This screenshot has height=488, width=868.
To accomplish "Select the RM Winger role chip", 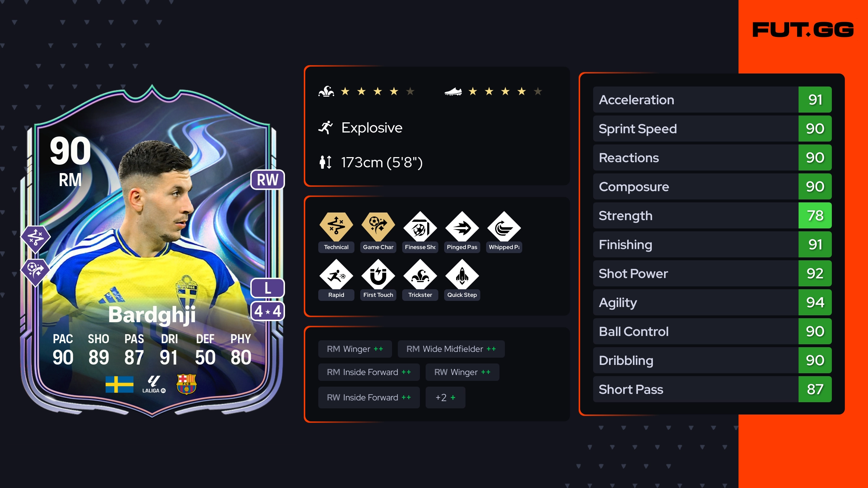I will tap(355, 349).
